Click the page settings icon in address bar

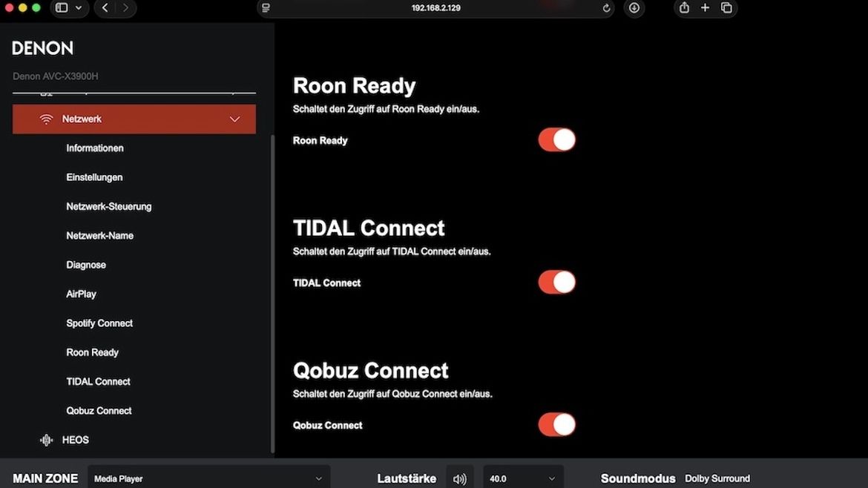[x=266, y=7]
